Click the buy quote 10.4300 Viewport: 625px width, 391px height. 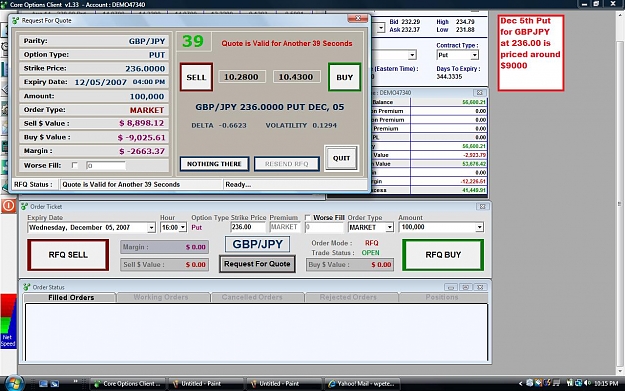[296, 77]
